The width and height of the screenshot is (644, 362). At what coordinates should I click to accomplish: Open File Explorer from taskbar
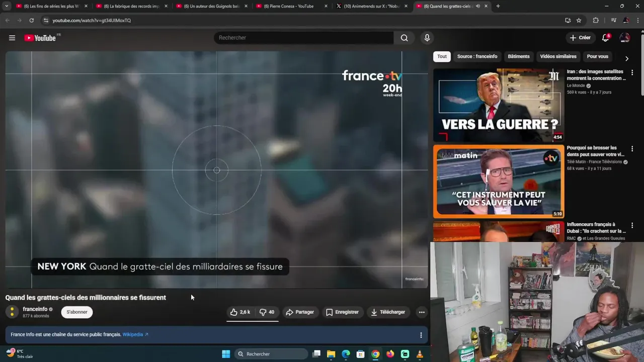331,354
